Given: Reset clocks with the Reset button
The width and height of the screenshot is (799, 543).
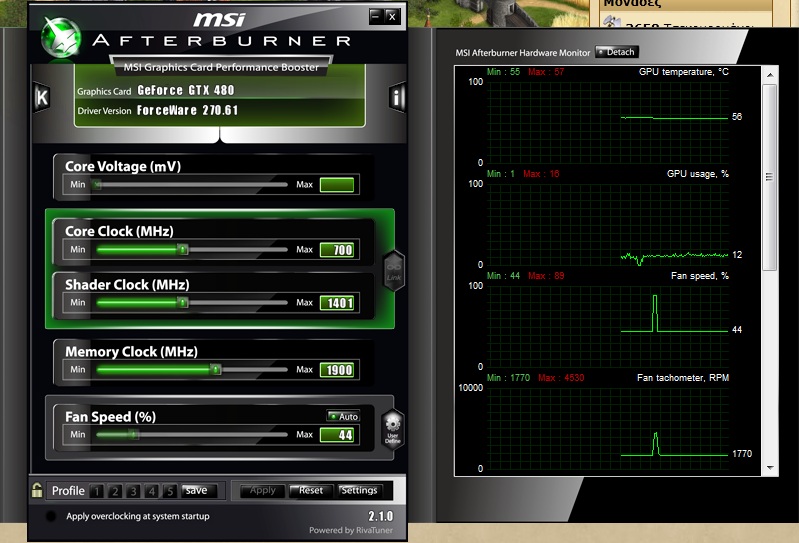Looking at the screenshot, I should coord(311,491).
